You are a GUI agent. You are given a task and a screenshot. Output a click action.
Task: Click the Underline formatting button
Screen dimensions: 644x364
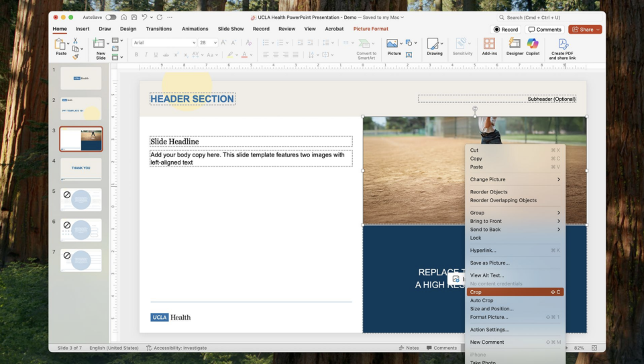point(156,54)
